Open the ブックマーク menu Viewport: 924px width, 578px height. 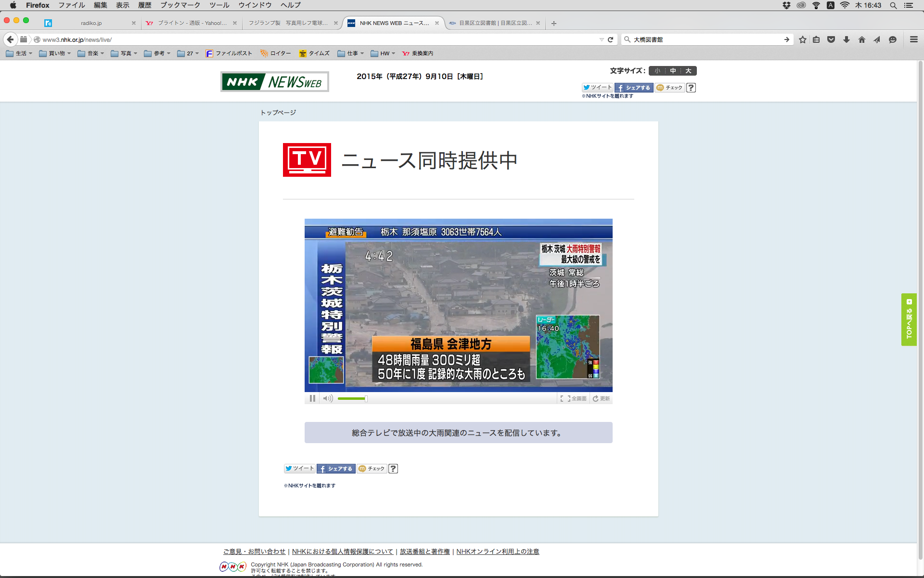click(180, 5)
